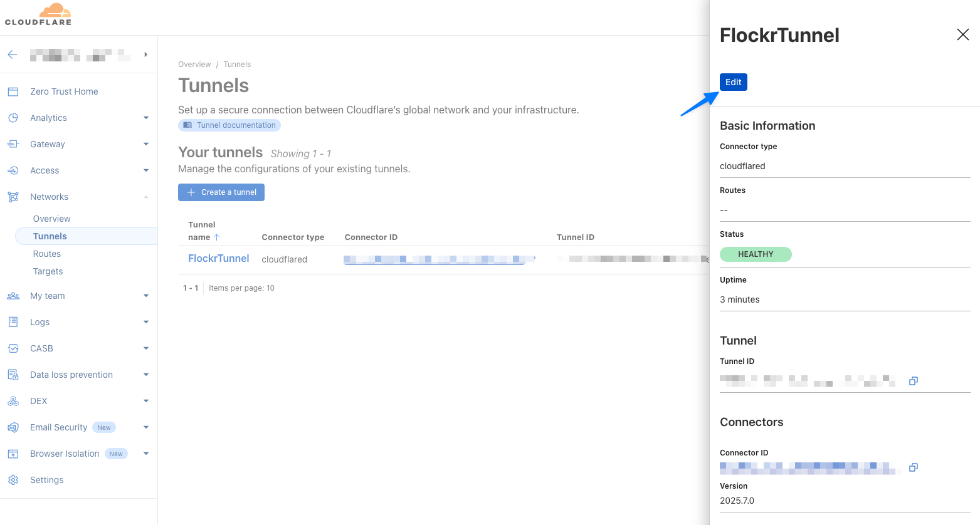Click the Analytics chart icon

tap(13, 118)
